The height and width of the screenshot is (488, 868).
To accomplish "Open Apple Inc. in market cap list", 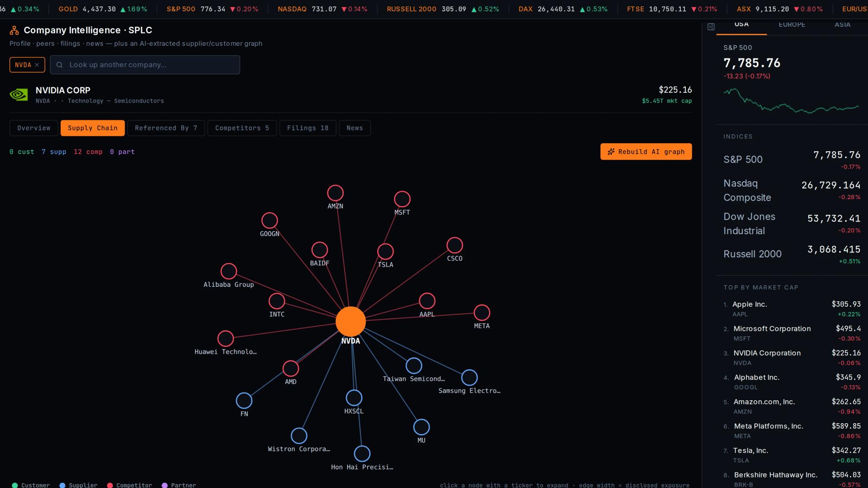I will [792, 309].
